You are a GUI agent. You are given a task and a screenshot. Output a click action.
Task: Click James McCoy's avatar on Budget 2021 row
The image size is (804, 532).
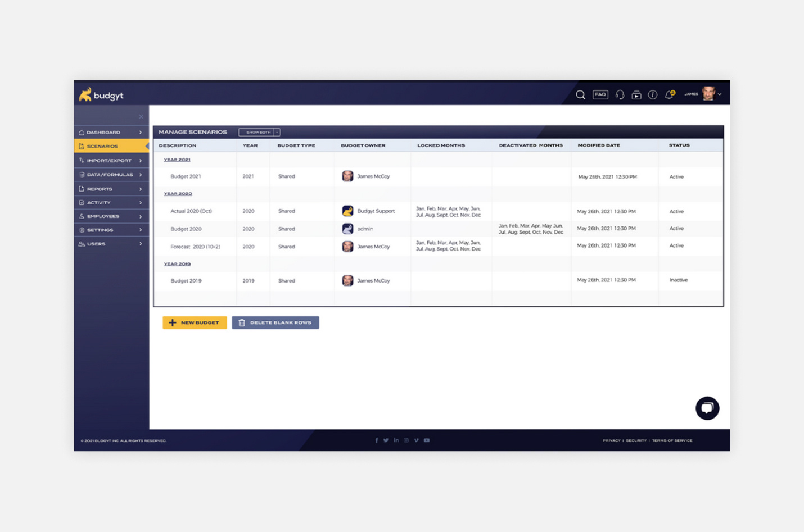(x=347, y=176)
